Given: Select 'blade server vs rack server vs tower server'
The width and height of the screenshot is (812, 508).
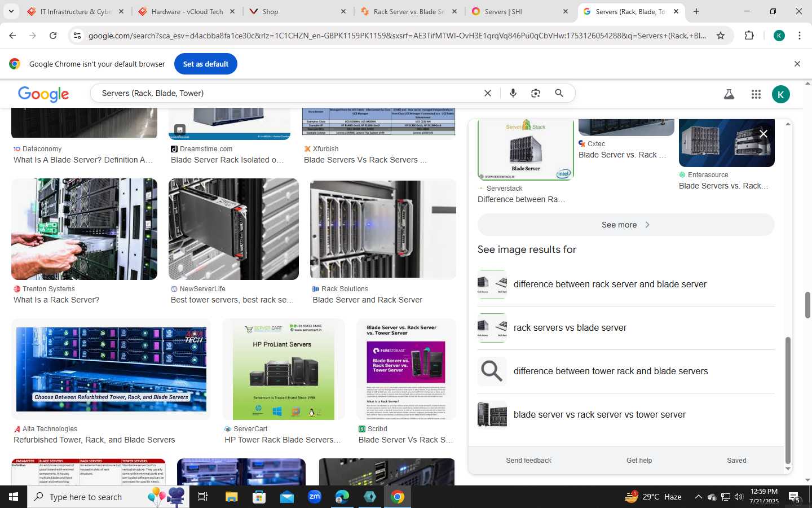Looking at the screenshot, I should 626,415.
